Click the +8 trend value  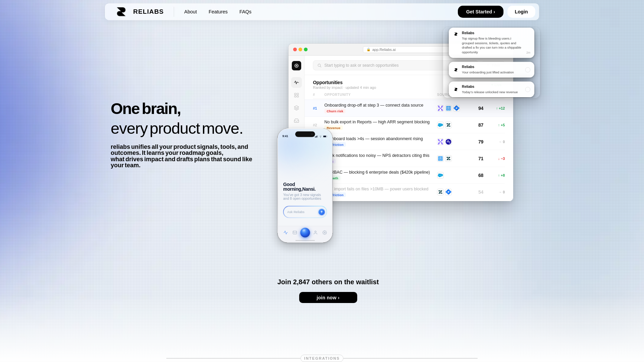pos(501,175)
